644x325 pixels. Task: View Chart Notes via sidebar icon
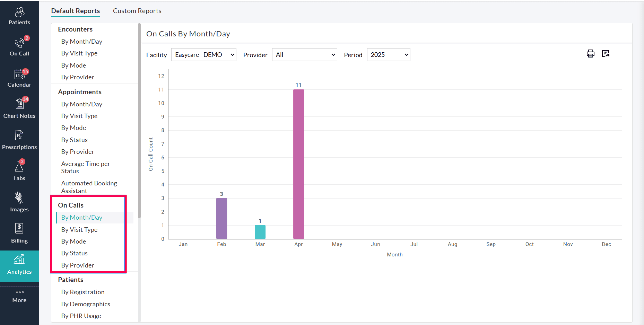[19, 108]
